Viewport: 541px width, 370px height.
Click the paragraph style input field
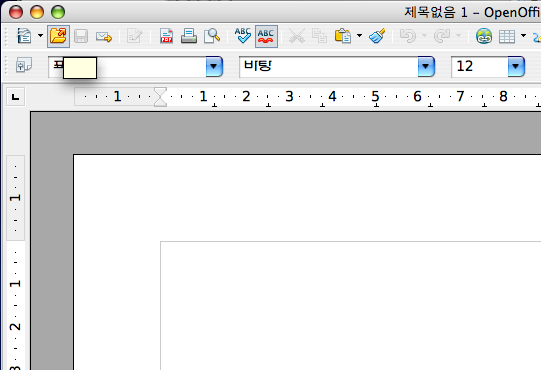[127, 67]
